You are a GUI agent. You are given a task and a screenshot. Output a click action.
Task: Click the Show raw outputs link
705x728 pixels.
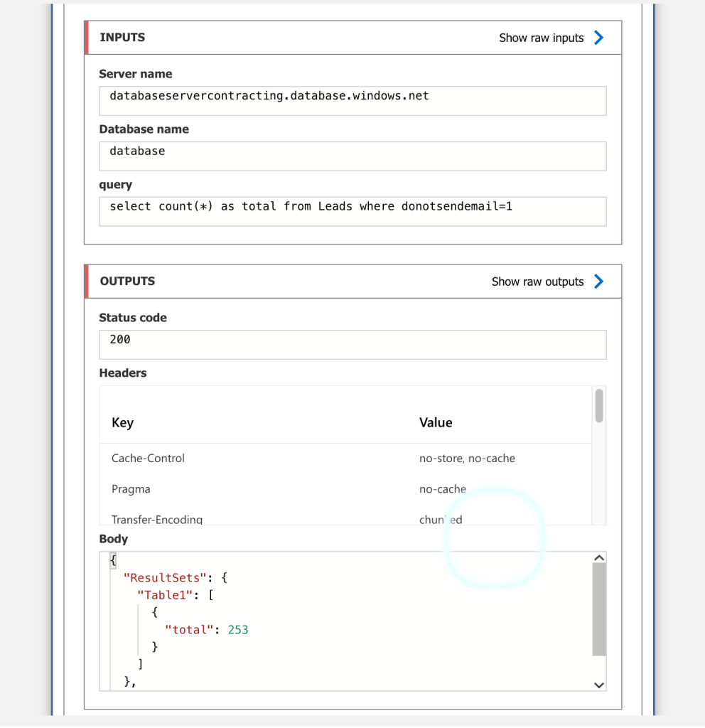click(x=537, y=282)
